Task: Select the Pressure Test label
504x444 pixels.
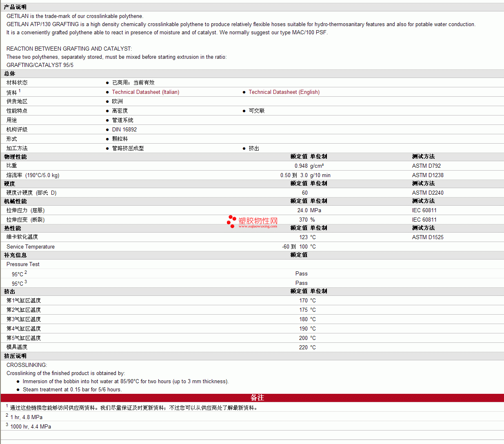Action: tap(23, 264)
